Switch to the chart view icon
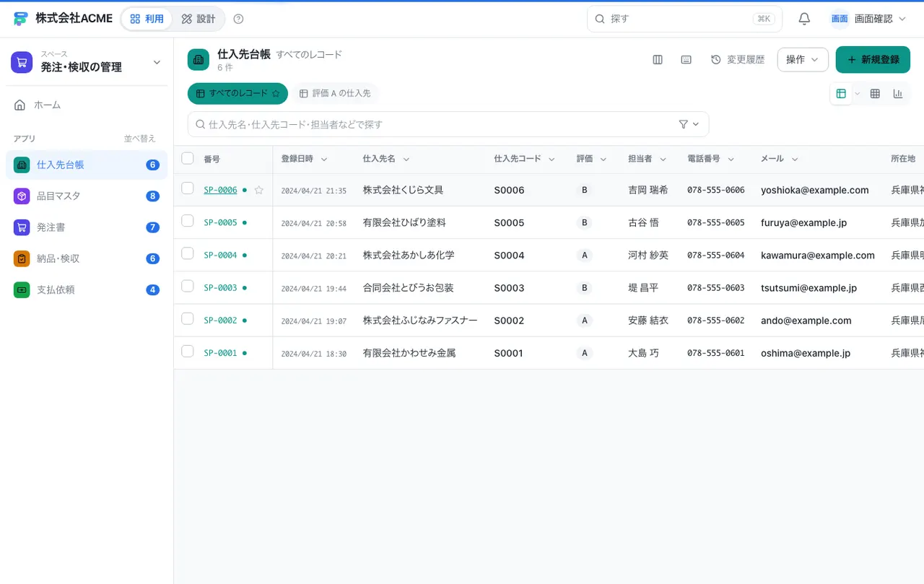The width and height of the screenshot is (924, 584). click(x=898, y=94)
